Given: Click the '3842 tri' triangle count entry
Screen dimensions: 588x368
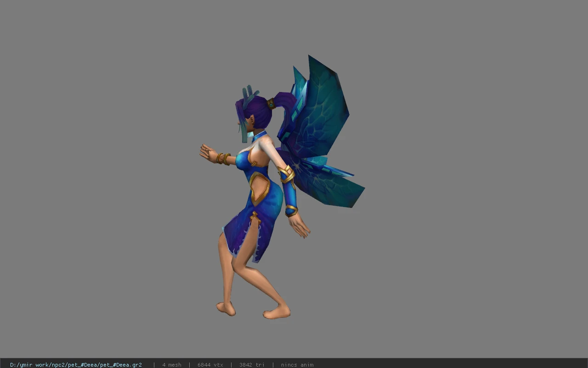Looking at the screenshot, I should tap(252, 365).
